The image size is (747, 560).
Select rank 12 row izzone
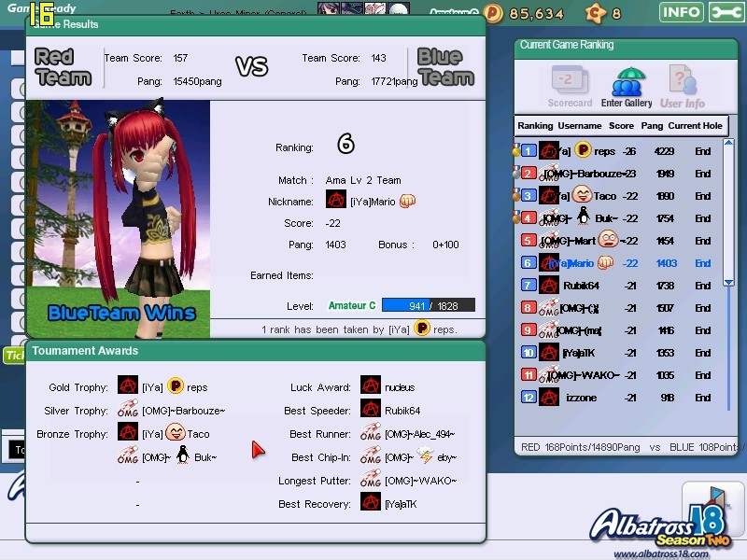click(x=617, y=398)
